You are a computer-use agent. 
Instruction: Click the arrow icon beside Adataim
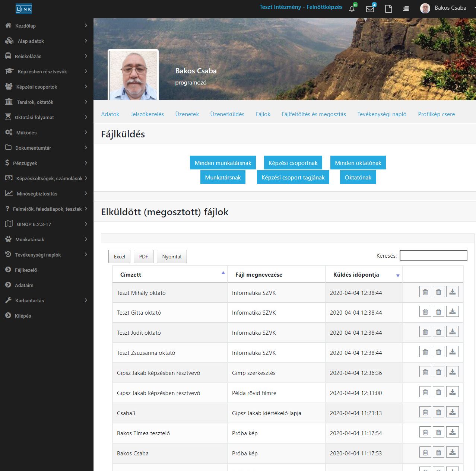coord(8,285)
